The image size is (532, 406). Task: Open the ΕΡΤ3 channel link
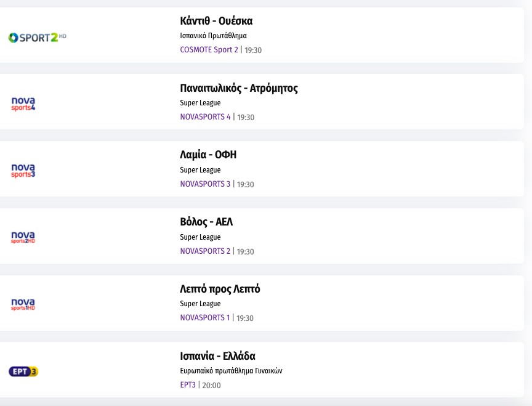pos(188,385)
